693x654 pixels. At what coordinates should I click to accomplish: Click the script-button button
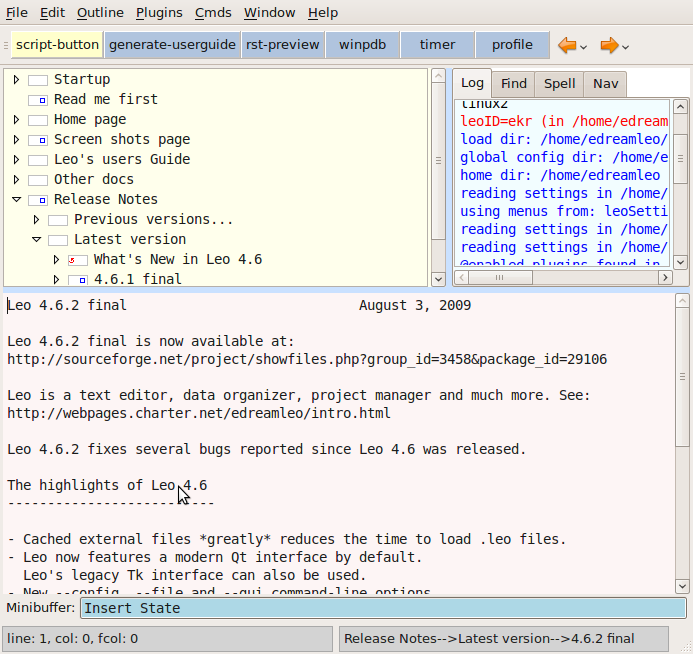tap(57, 45)
